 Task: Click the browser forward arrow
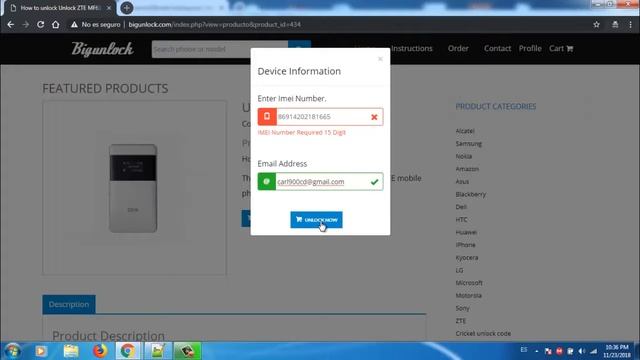(25, 24)
